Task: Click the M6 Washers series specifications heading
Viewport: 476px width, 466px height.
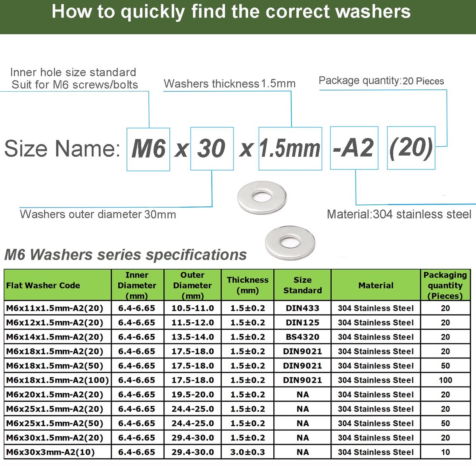Action: [x=125, y=255]
